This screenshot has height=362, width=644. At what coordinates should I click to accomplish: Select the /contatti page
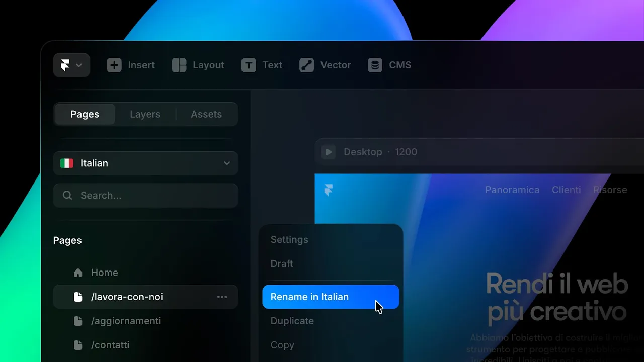tap(145, 345)
